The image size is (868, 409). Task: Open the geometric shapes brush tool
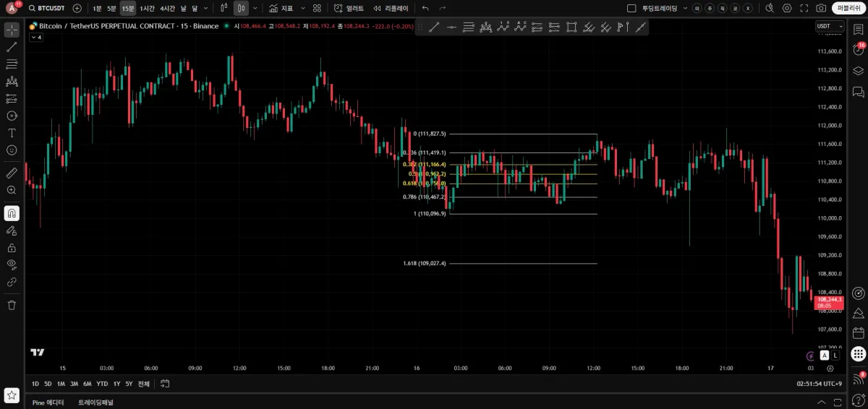[x=12, y=116]
